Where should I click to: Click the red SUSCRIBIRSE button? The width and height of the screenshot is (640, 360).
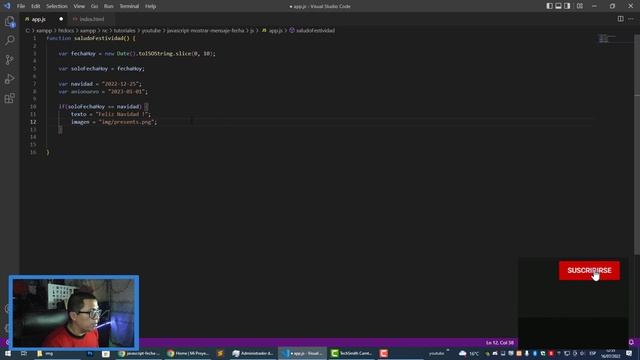tap(589, 271)
